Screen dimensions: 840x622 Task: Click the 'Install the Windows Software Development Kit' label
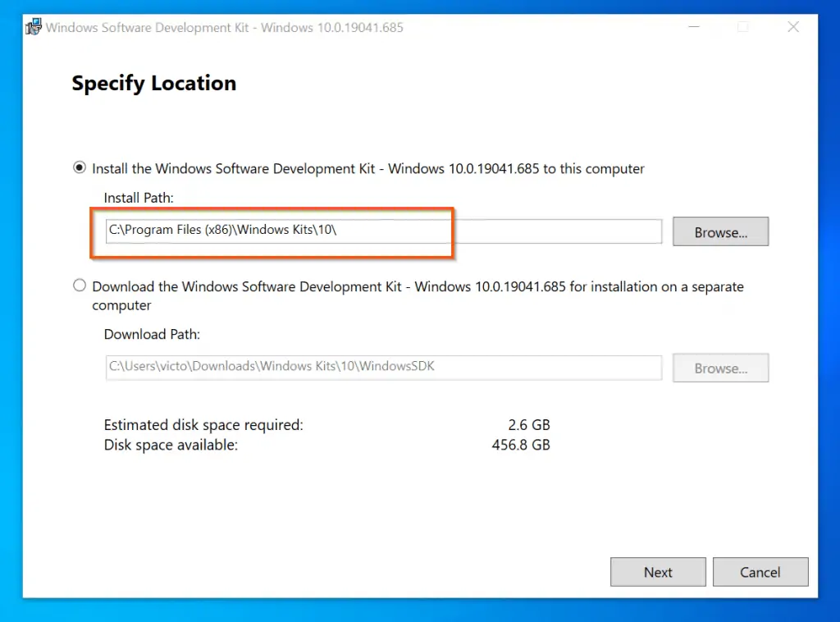pos(367,169)
